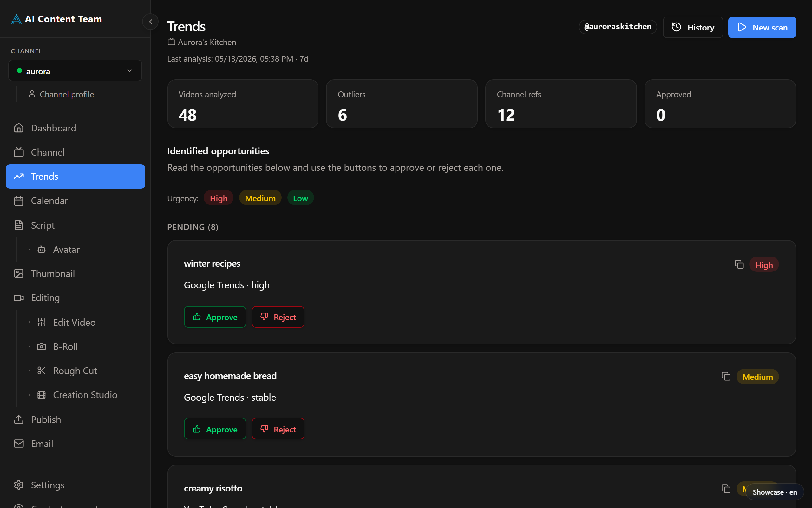Click the Script document icon
This screenshot has width=812, height=508.
[19, 225]
